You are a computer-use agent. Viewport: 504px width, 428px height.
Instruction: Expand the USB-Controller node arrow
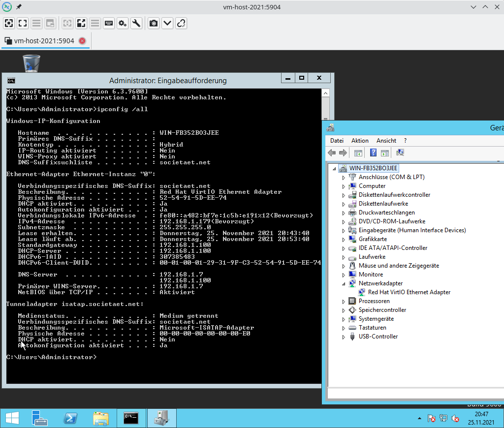tap(344, 337)
